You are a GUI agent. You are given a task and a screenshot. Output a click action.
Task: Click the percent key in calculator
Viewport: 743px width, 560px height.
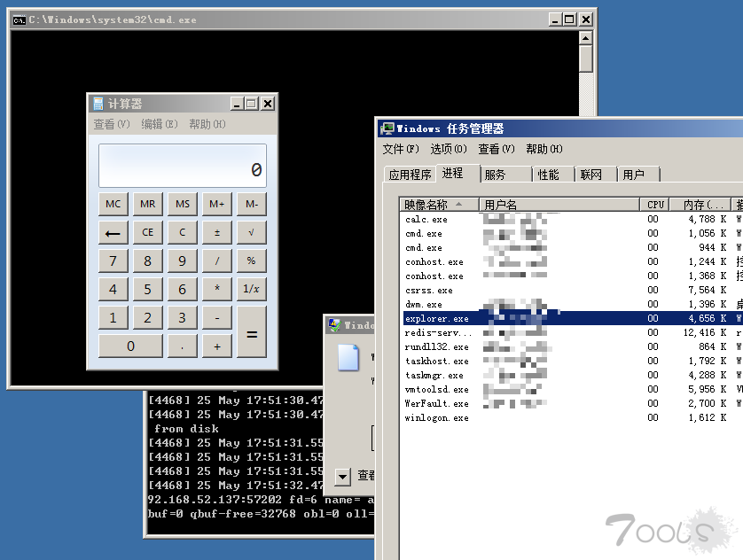point(252,261)
